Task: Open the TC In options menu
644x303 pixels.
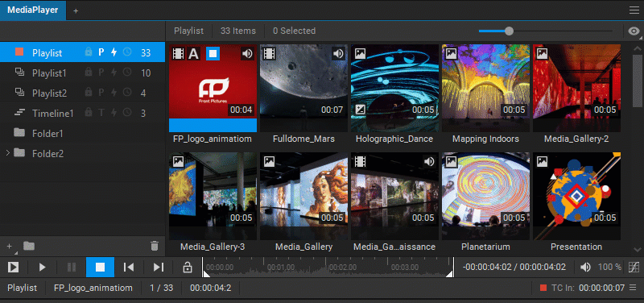Action: (x=634, y=288)
